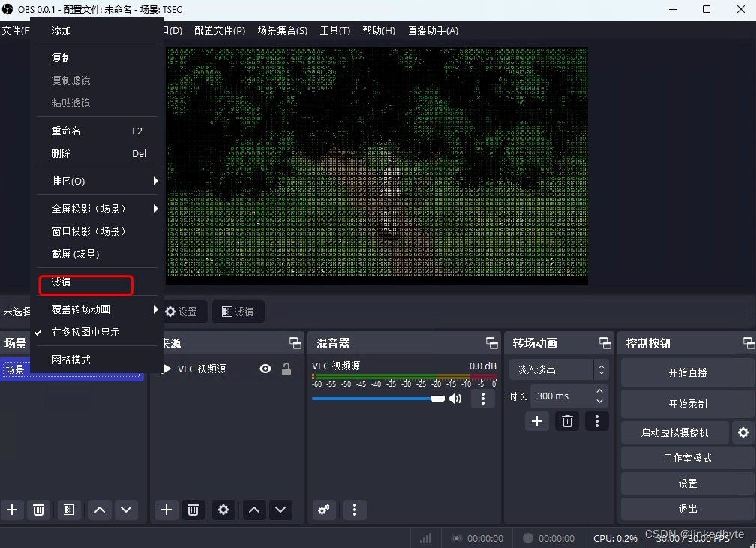Open 配置文件(P) menu
The image size is (756, 548).
220,30
